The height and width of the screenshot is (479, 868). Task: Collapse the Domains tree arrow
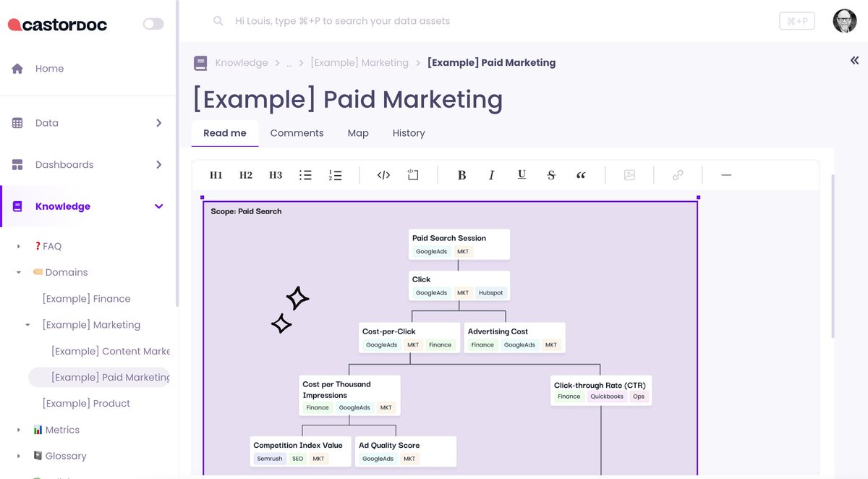(19, 273)
